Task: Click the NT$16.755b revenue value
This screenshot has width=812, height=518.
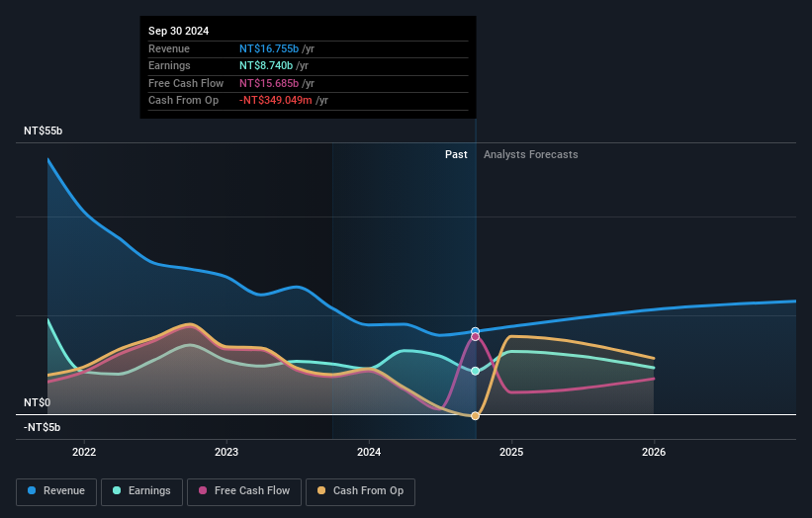Action: [269, 48]
